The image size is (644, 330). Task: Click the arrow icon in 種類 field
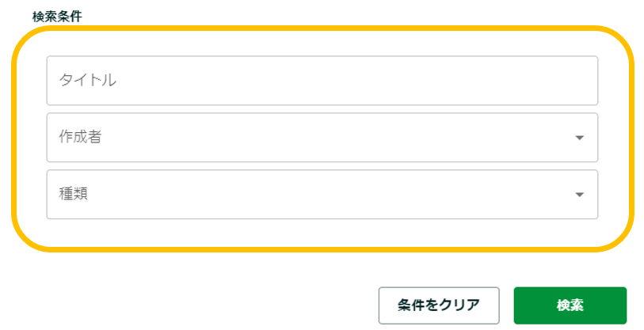click(x=579, y=195)
